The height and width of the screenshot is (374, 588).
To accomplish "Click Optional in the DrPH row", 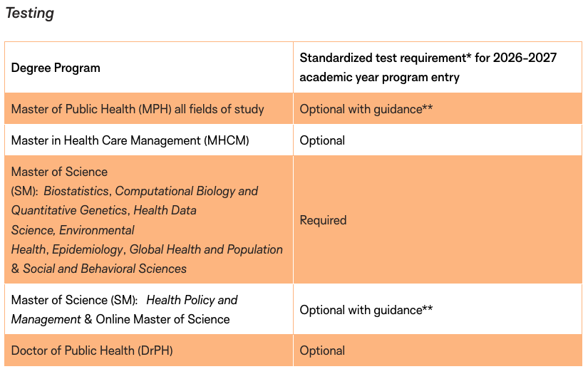I will [x=322, y=350].
